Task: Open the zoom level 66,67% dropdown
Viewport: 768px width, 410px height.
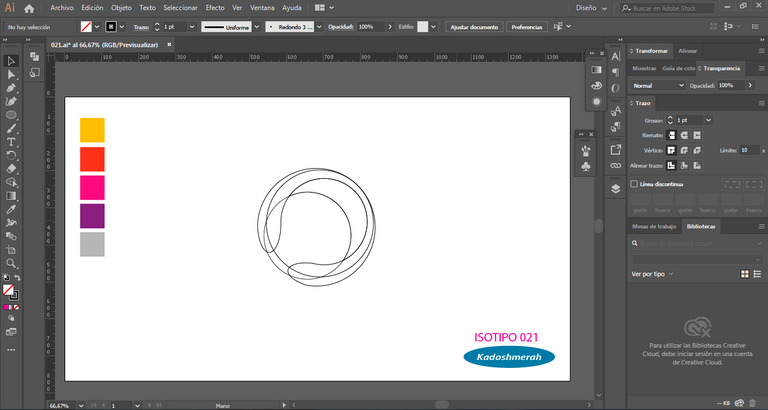Action: [81, 406]
